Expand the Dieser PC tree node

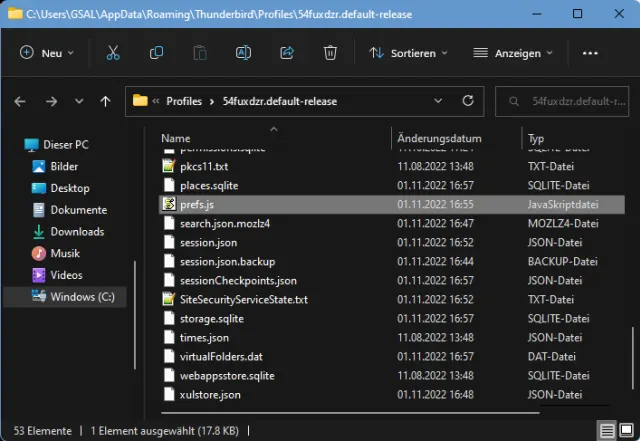[x=13, y=145]
